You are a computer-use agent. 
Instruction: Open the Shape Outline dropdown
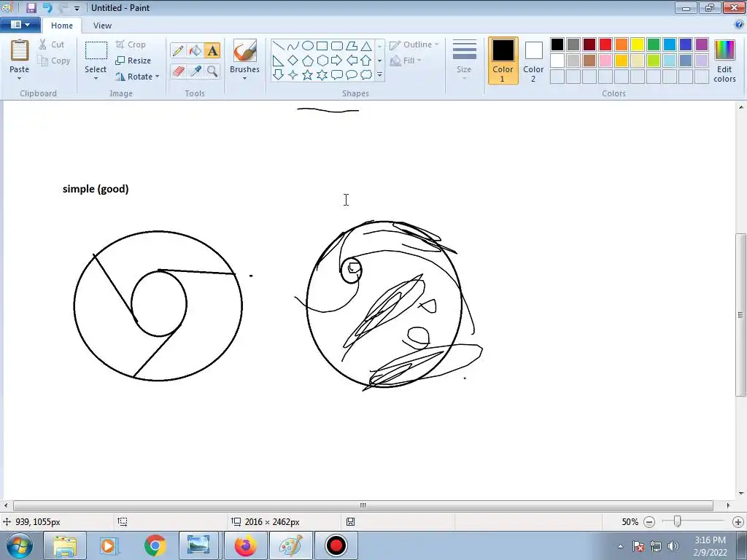(x=414, y=44)
